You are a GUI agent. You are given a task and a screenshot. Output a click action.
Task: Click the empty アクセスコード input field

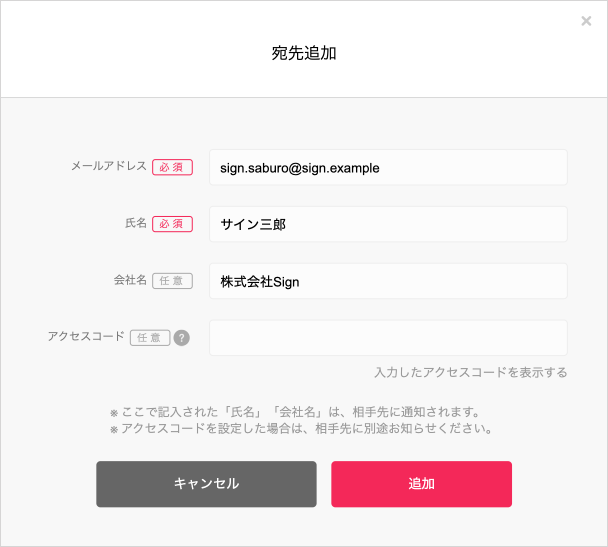388,338
